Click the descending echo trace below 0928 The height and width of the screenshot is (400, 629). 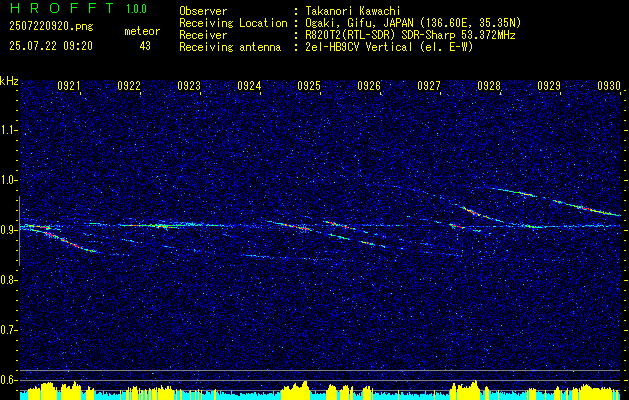point(477,214)
